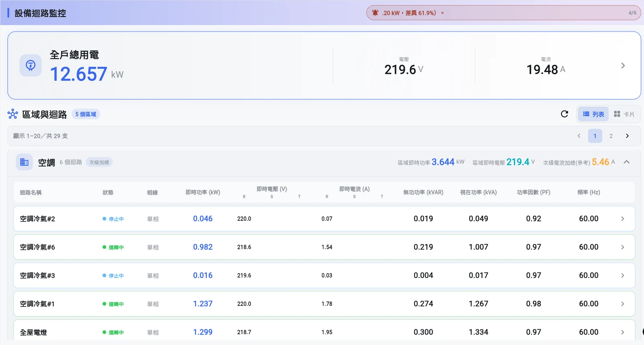Click the 5.46 A secondary current sum
The width and height of the screenshot is (644, 345).
[603, 162]
